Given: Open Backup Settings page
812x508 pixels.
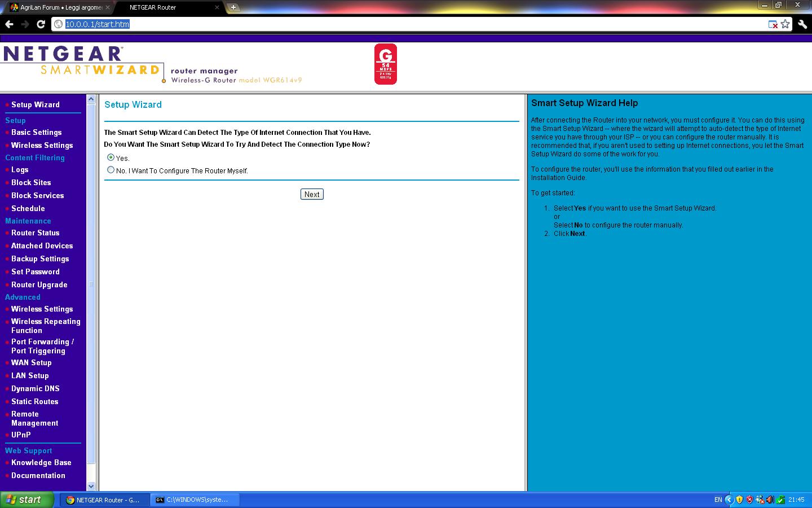Looking at the screenshot, I should (x=40, y=259).
